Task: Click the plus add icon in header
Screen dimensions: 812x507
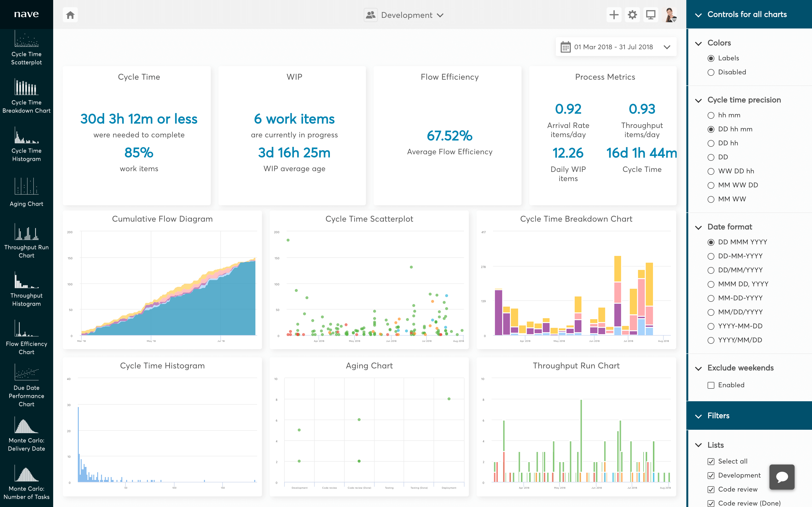Action: coord(614,15)
